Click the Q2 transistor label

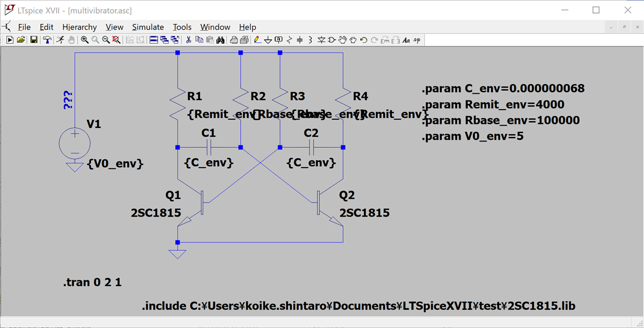347,196
